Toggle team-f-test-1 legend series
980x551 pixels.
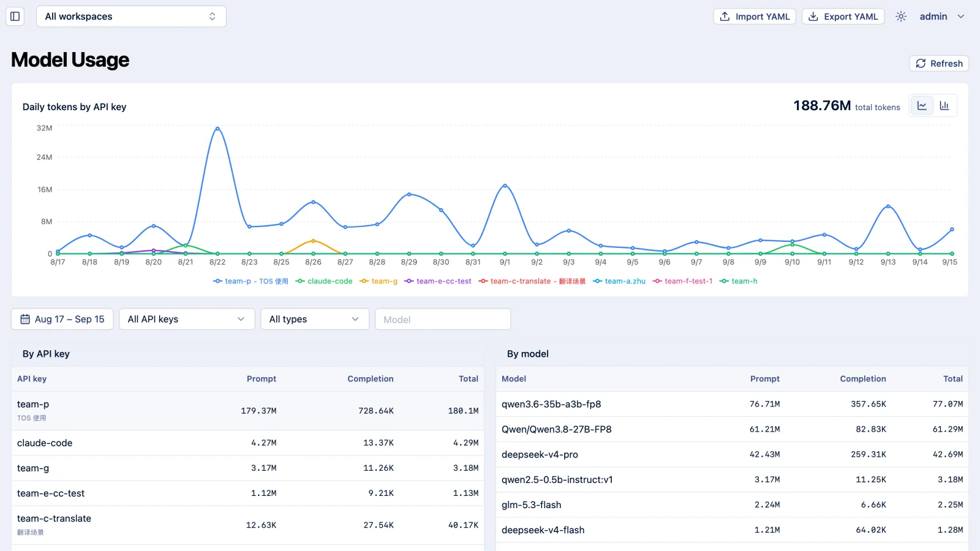point(683,281)
